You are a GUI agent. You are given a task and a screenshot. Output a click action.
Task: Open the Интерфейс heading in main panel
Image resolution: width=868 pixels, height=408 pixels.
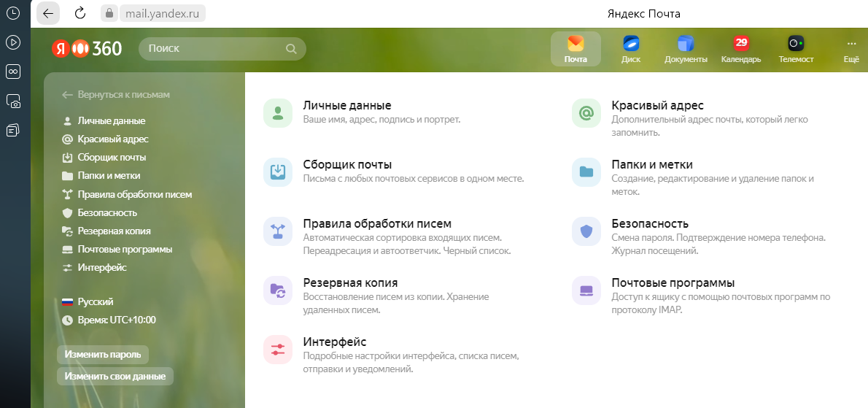pos(335,342)
